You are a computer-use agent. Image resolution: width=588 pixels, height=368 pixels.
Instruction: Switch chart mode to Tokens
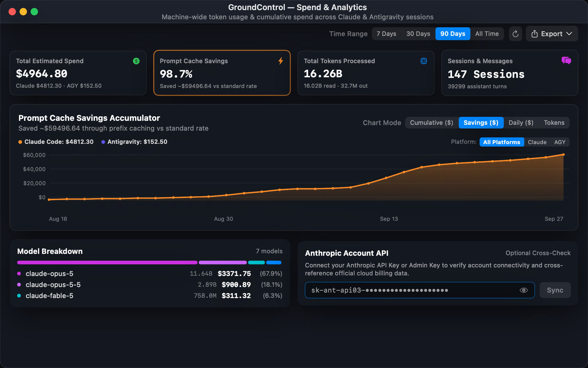point(554,123)
